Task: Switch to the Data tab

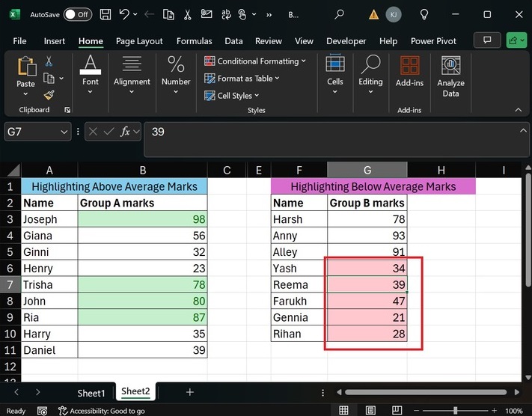Action: (x=233, y=41)
